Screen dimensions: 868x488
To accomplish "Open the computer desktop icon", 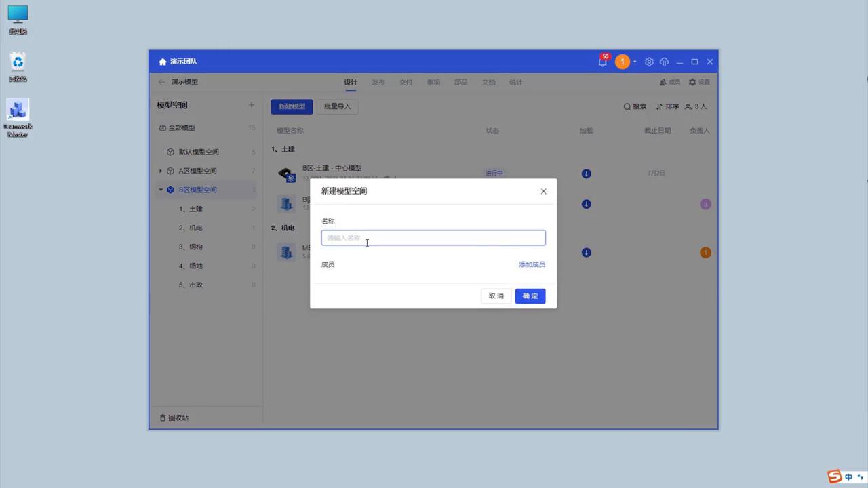I will [x=18, y=20].
